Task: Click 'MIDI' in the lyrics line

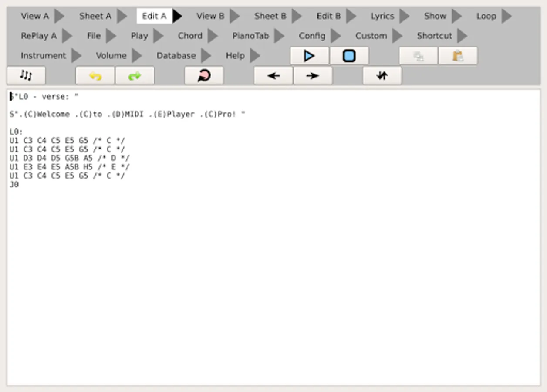Action: pyautogui.click(x=134, y=114)
